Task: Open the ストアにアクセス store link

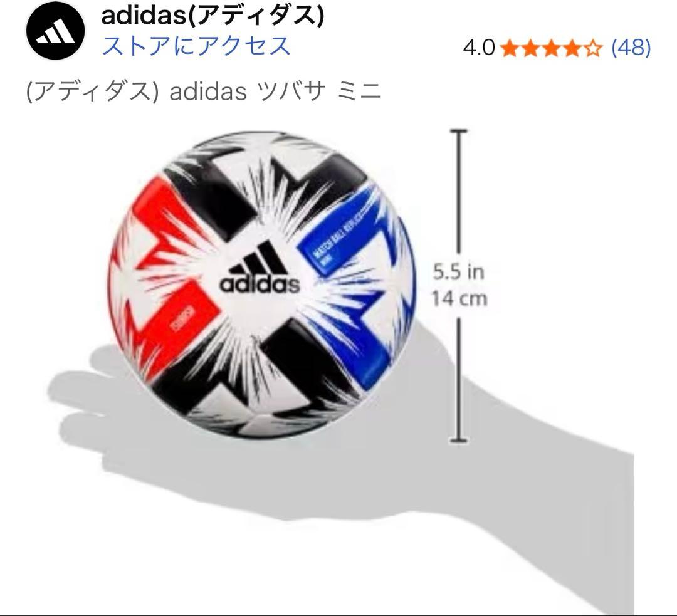Action: click(x=196, y=46)
